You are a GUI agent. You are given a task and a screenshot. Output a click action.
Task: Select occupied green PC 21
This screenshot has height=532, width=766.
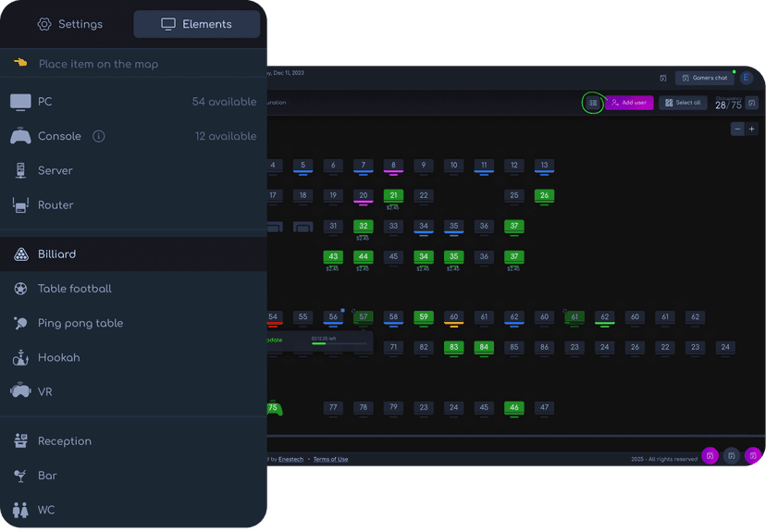[393, 196]
